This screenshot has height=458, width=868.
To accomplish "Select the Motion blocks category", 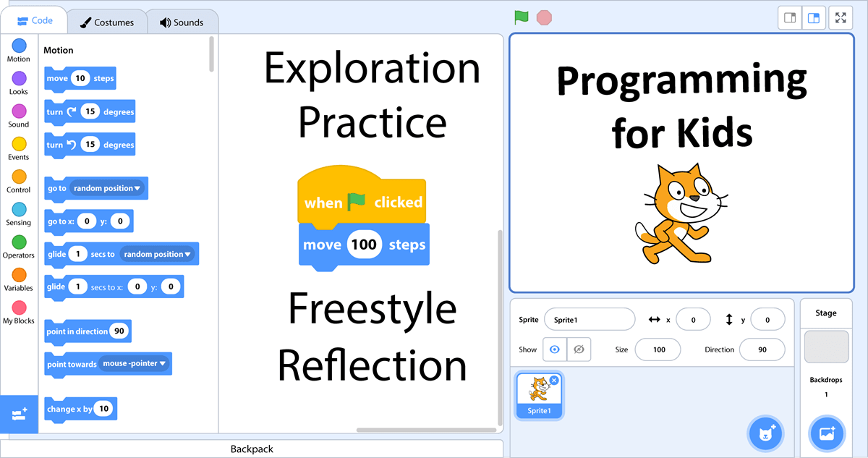I will [x=18, y=51].
